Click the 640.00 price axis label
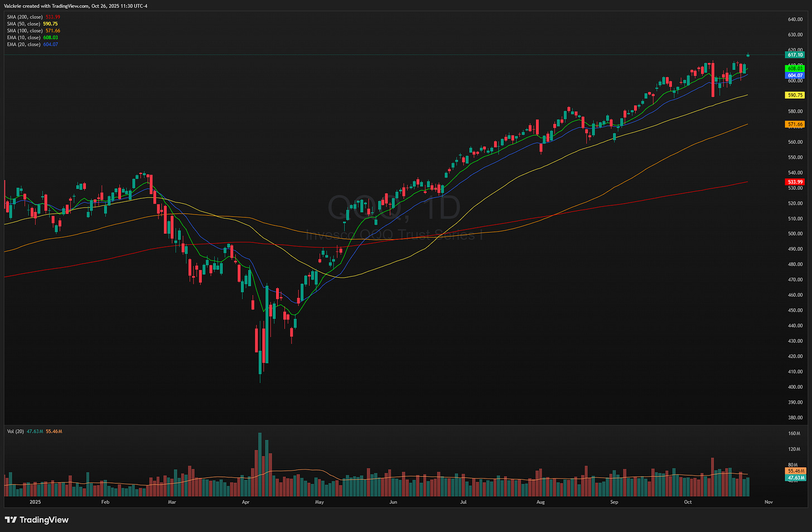The height and width of the screenshot is (532, 812). [795, 20]
